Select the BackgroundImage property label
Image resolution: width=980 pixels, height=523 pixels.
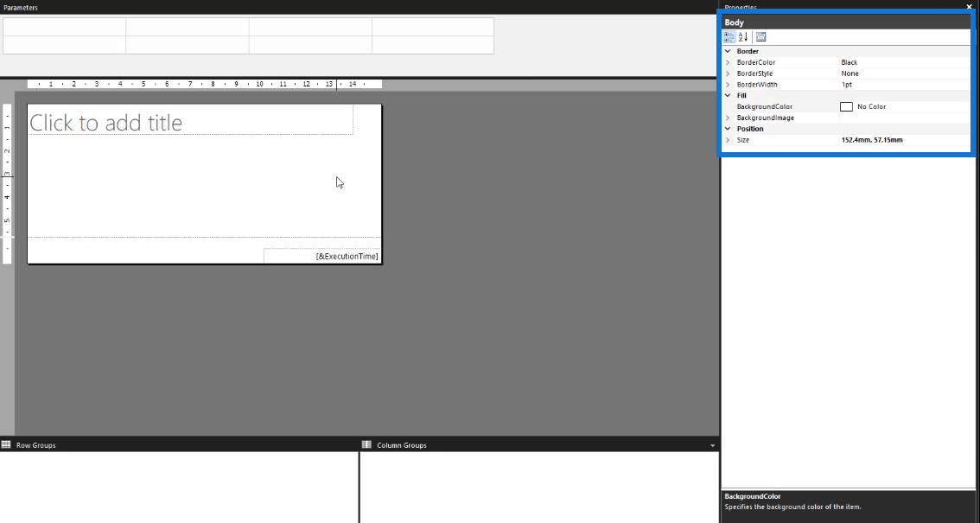pyautogui.click(x=765, y=118)
